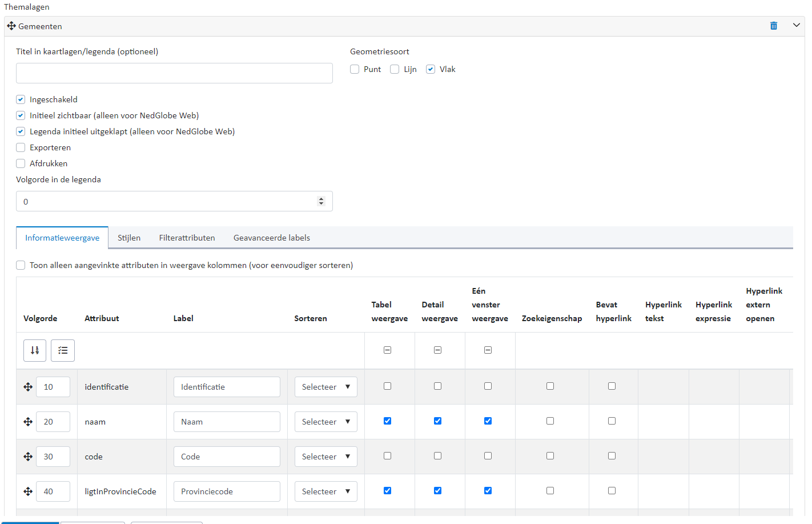Image resolution: width=812 pixels, height=524 pixels.
Task: Select the Informatieweergave tab
Action: [62, 238]
